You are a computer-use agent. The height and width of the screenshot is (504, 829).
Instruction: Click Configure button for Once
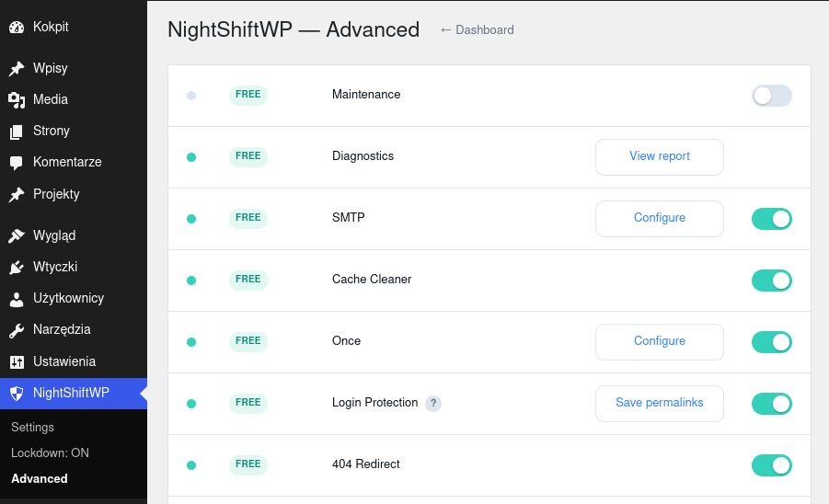(x=660, y=342)
